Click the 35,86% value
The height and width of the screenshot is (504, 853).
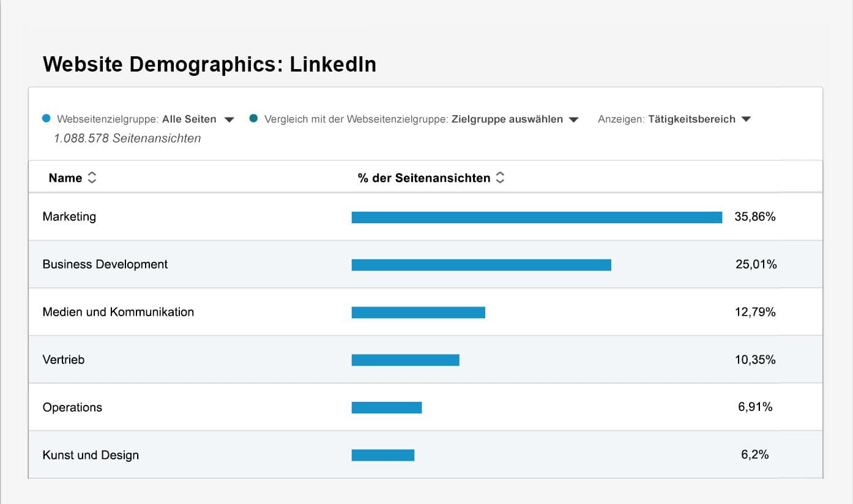(x=755, y=217)
